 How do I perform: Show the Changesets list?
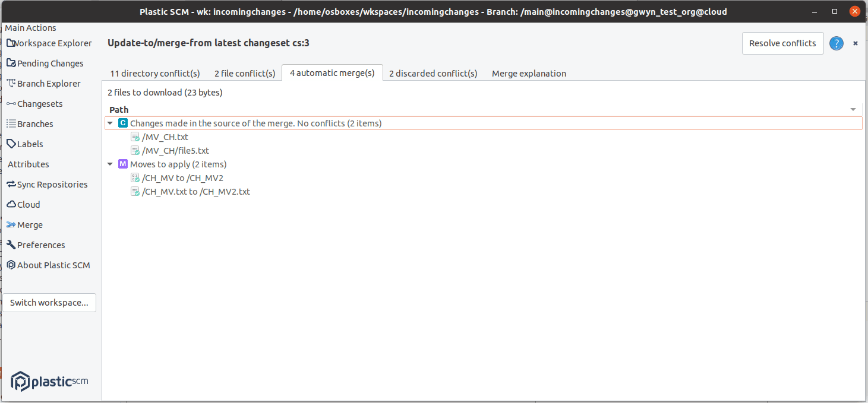tap(40, 104)
